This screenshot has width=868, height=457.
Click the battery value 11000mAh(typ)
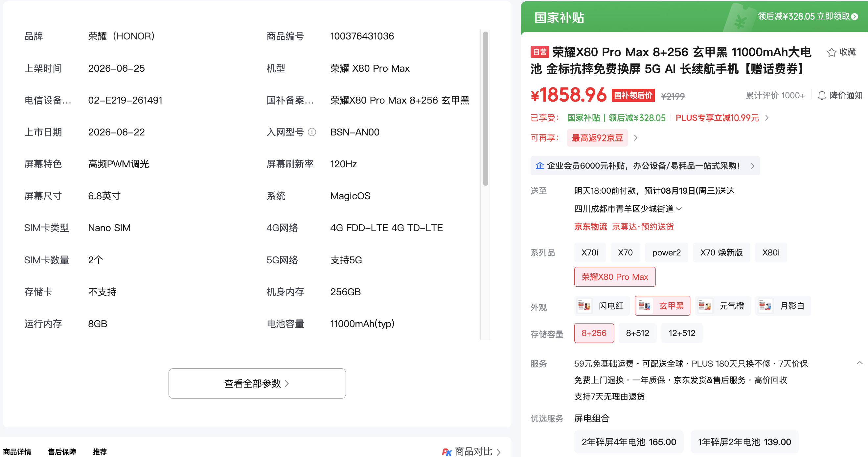point(362,324)
